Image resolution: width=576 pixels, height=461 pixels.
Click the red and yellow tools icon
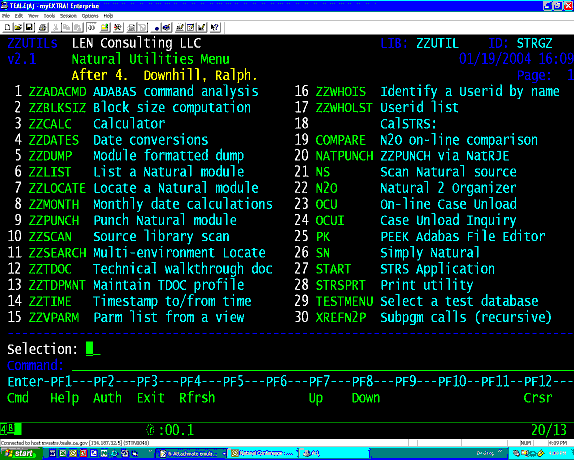117,27
